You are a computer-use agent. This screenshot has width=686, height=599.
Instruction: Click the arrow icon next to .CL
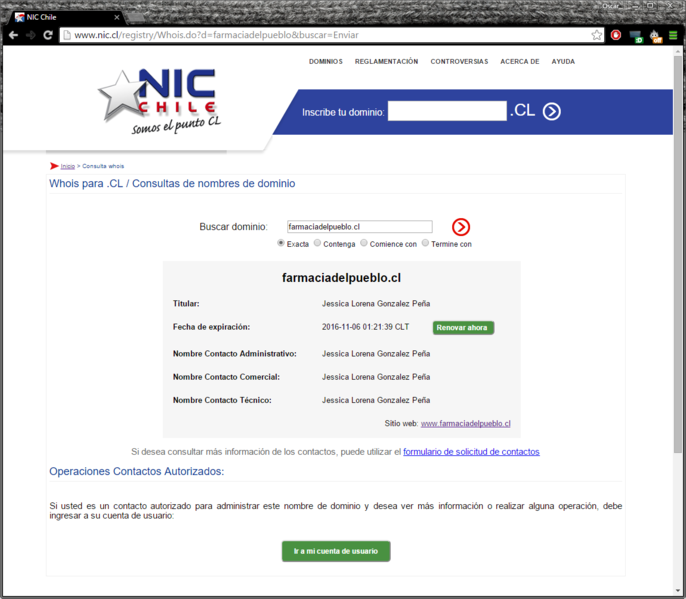point(552,111)
